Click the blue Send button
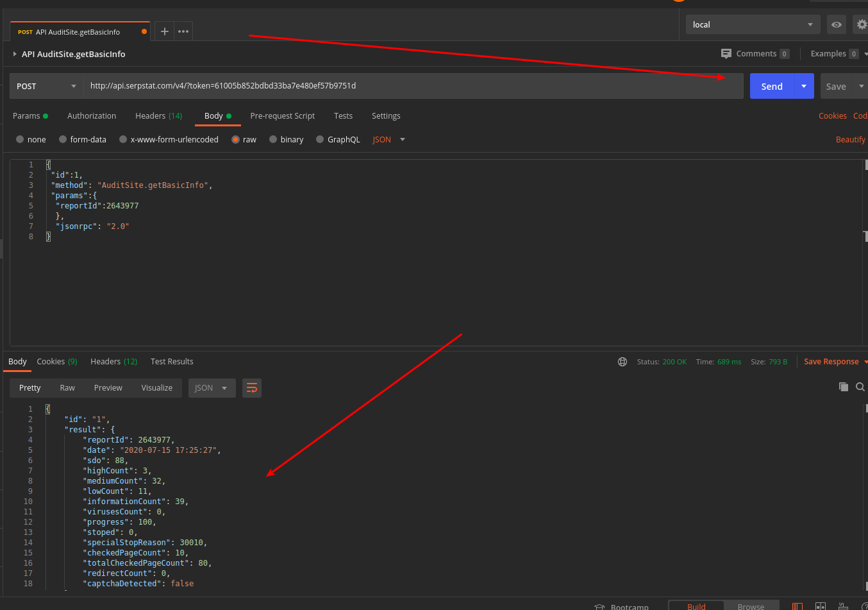Image resolution: width=868 pixels, height=610 pixels. click(772, 86)
